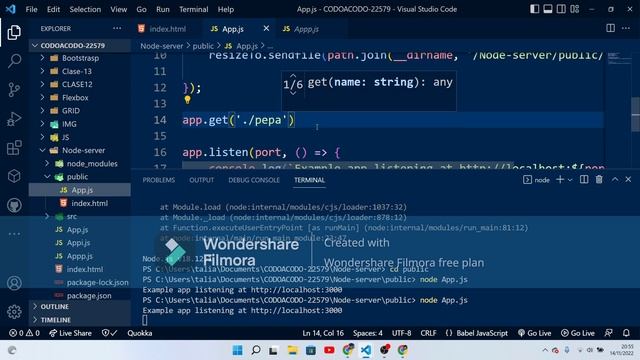This screenshot has height=360, width=640.
Task: Change Spaces: 4 indentation setting
Action: (x=368, y=333)
